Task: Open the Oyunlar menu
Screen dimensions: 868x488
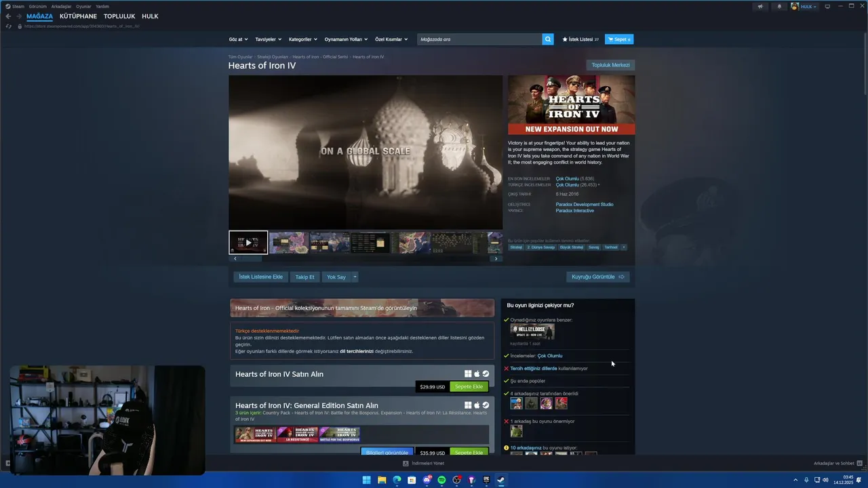Action: 83,6
